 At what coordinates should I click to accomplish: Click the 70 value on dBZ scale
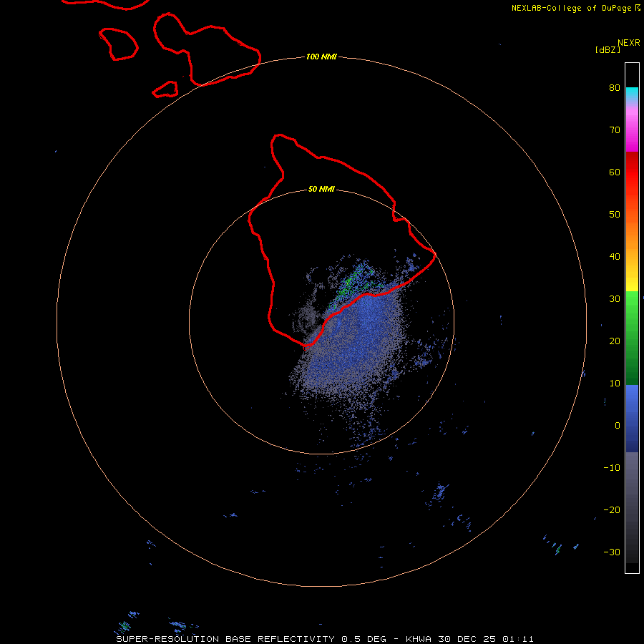coord(615,130)
